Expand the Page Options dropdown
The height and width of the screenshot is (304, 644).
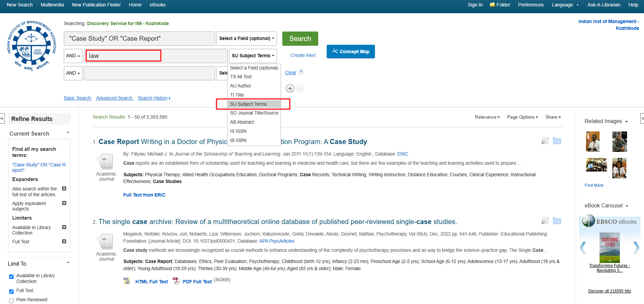pyautogui.click(x=523, y=117)
